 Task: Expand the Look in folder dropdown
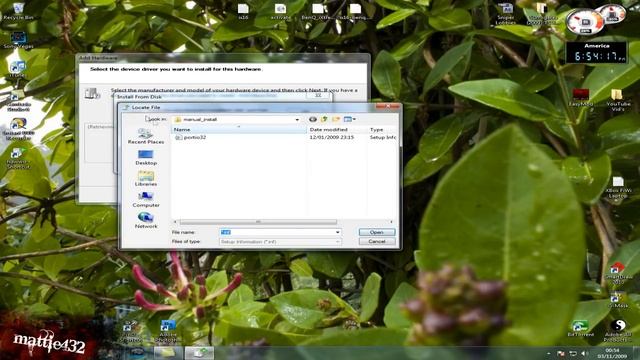(297, 120)
